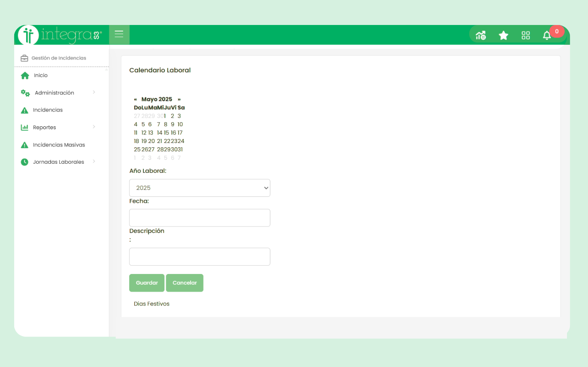Select day 11 in the calendar
The width and height of the screenshot is (588, 367).
click(136, 133)
